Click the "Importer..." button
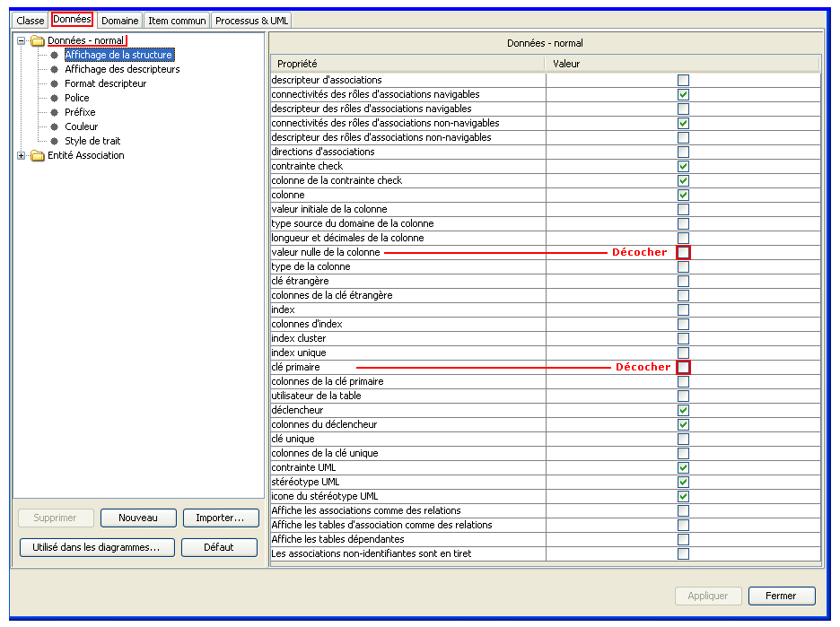The width and height of the screenshot is (840, 627). 223,518
